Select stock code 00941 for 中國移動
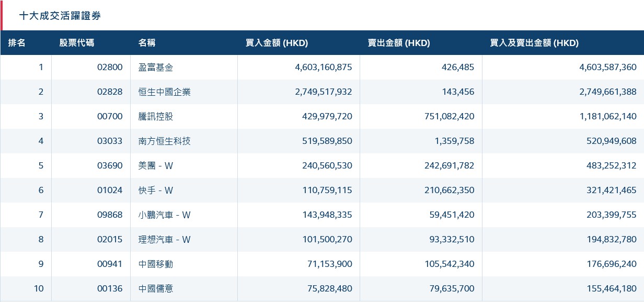644x302 pixels. 111,264
